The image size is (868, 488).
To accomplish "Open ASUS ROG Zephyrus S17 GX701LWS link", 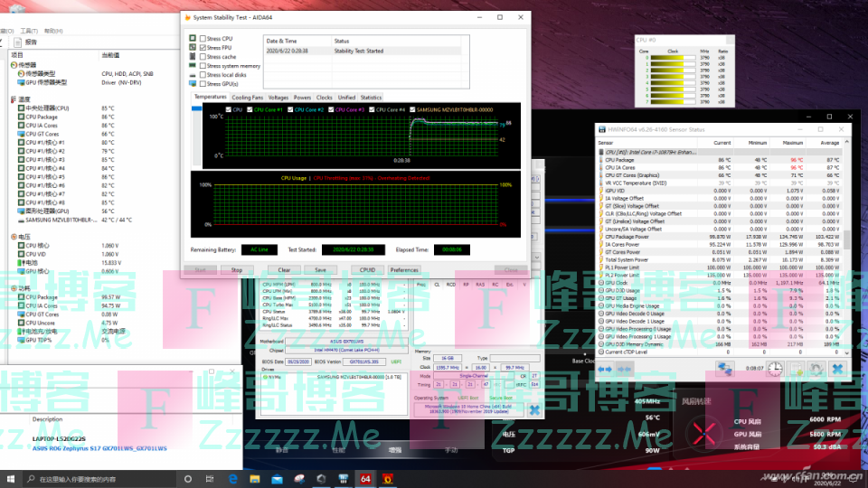I will coord(99,448).
